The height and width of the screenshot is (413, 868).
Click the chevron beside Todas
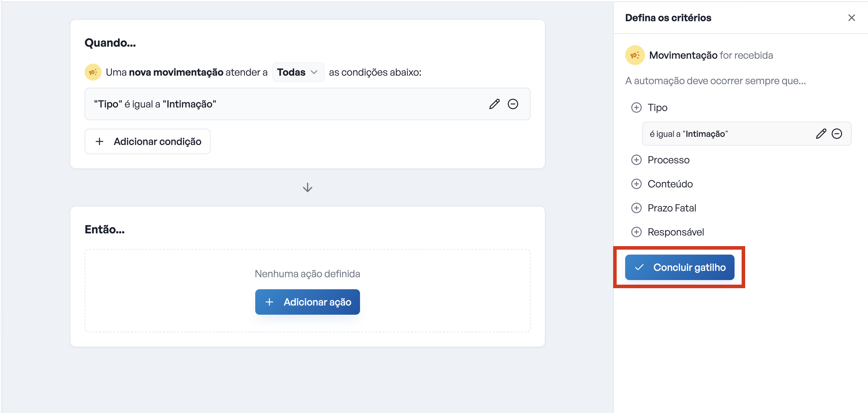[x=314, y=72]
